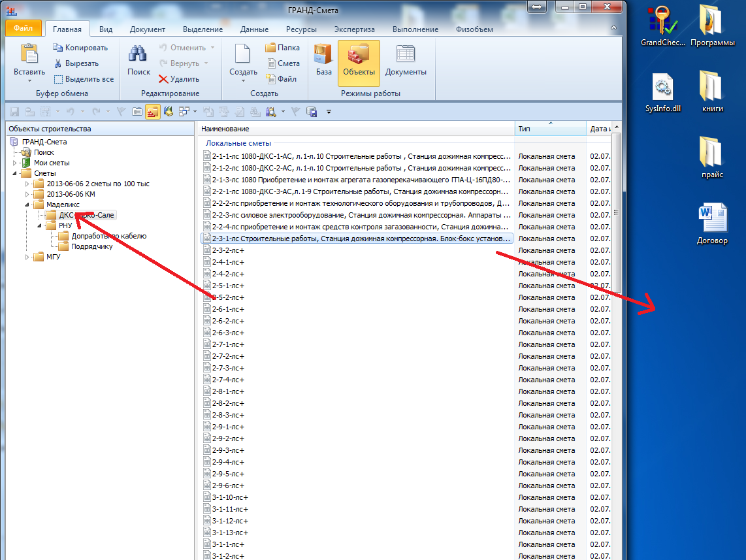Viewport: 746px width, 560px height.
Task: Open the book search dropdown arrow
Action: 283,112
